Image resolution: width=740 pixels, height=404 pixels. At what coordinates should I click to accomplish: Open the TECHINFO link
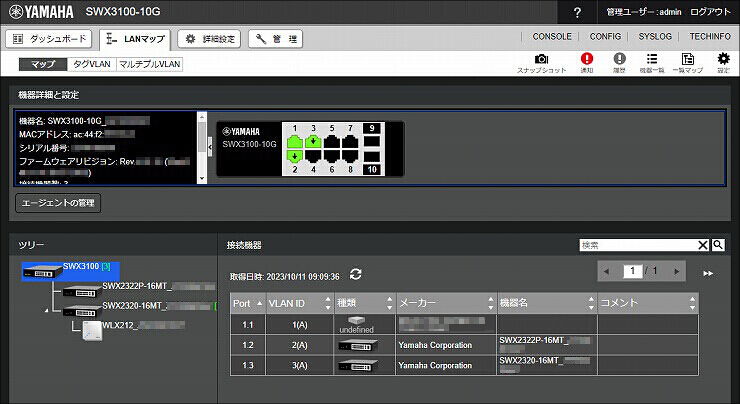(x=710, y=36)
